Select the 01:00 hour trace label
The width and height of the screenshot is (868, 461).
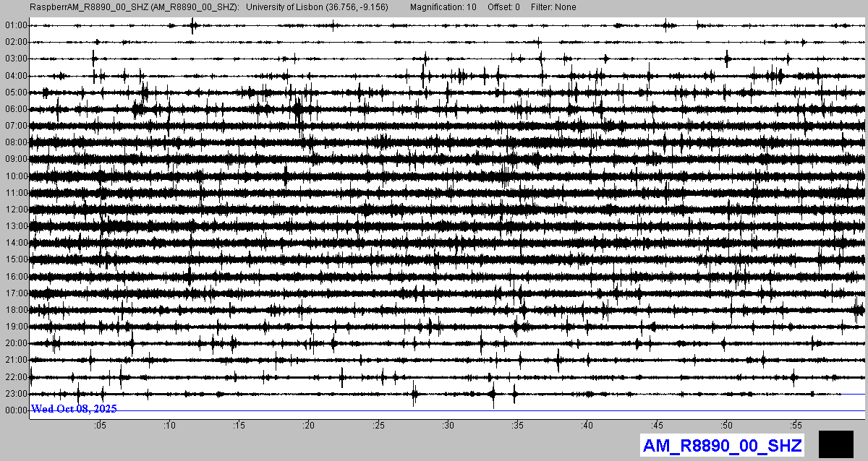pyautogui.click(x=15, y=25)
